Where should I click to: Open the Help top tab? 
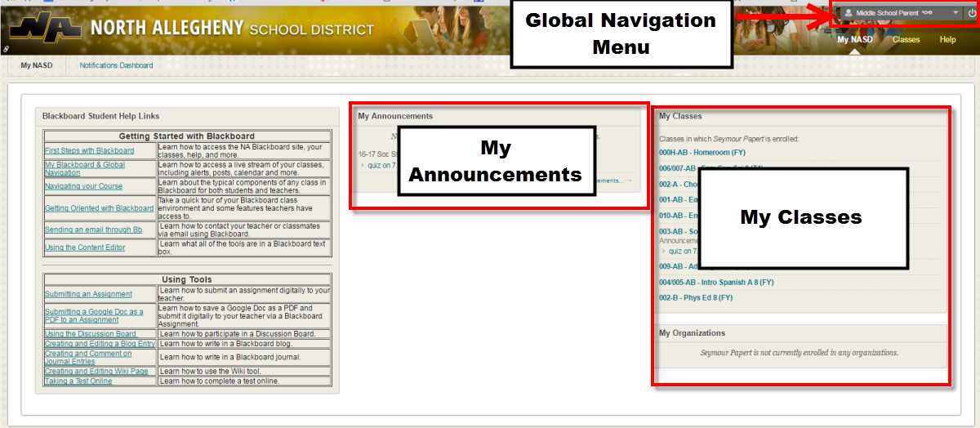(x=947, y=39)
